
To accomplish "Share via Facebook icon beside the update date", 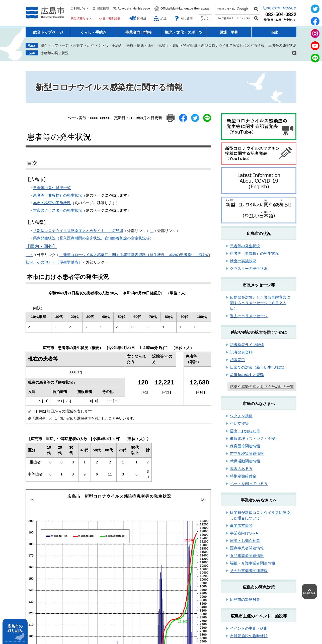I will pos(183,118).
